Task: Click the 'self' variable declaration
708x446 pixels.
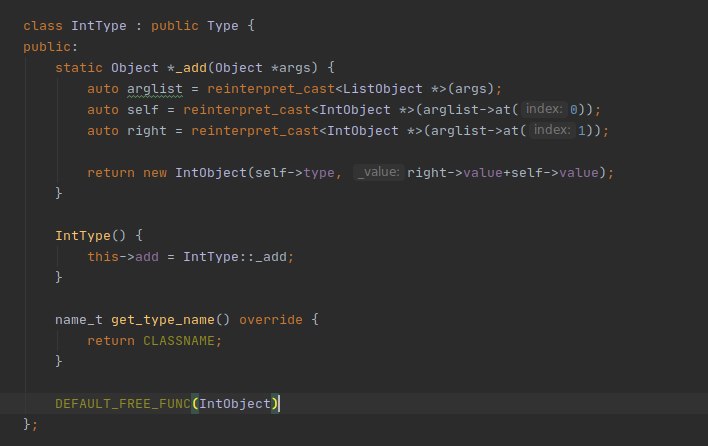Action: click(x=143, y=110)
